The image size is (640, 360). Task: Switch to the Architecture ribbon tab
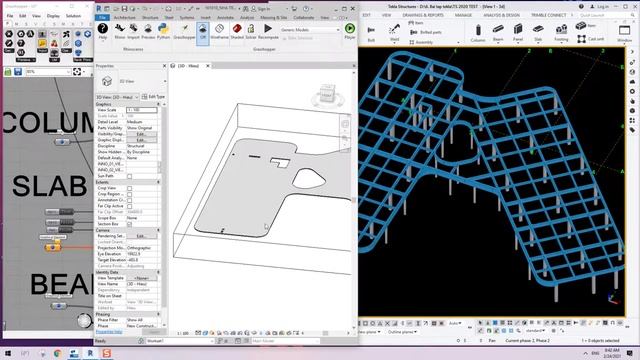coord(124,18)
